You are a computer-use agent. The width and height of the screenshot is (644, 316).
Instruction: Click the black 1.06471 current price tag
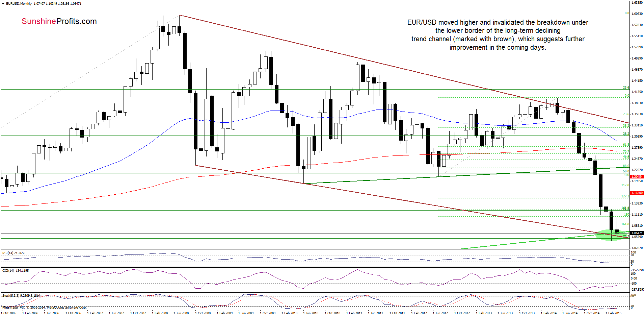tap(637, 233)
